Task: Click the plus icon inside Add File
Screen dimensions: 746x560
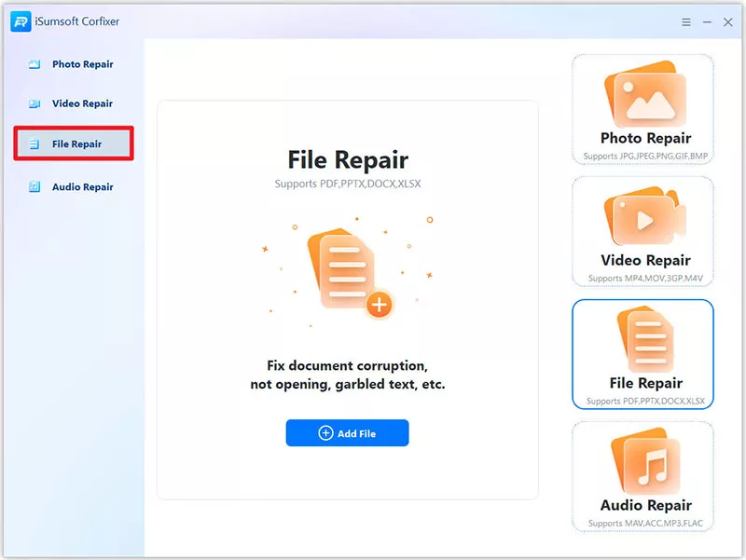Action: pos(325,433)
